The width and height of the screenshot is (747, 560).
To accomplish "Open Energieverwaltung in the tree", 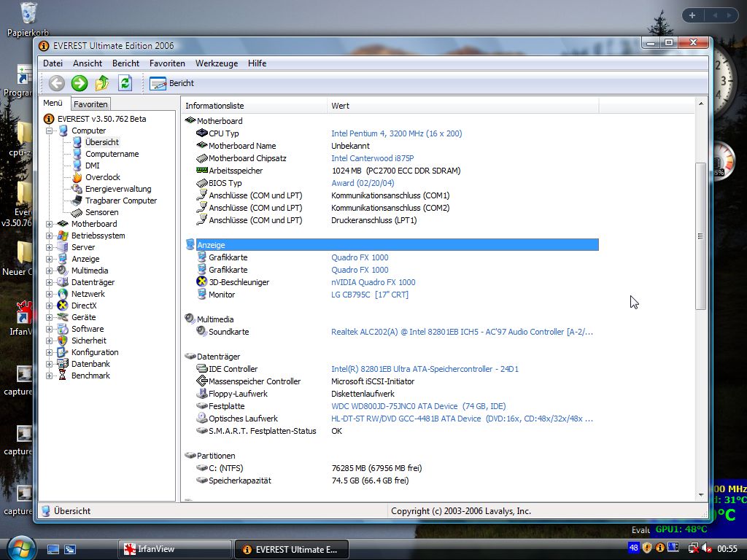I will [118, 189].
